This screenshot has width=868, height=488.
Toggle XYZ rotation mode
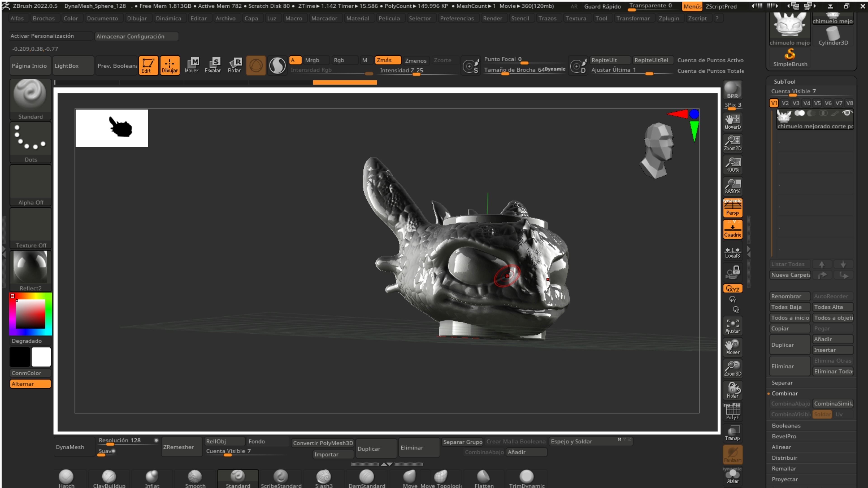(x=733, y=289)
